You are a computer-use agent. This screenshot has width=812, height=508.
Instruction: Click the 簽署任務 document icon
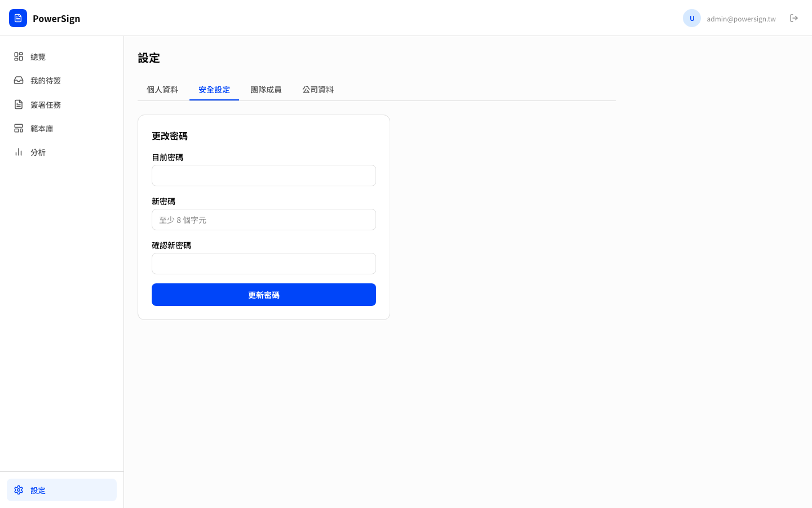(19, 104)
